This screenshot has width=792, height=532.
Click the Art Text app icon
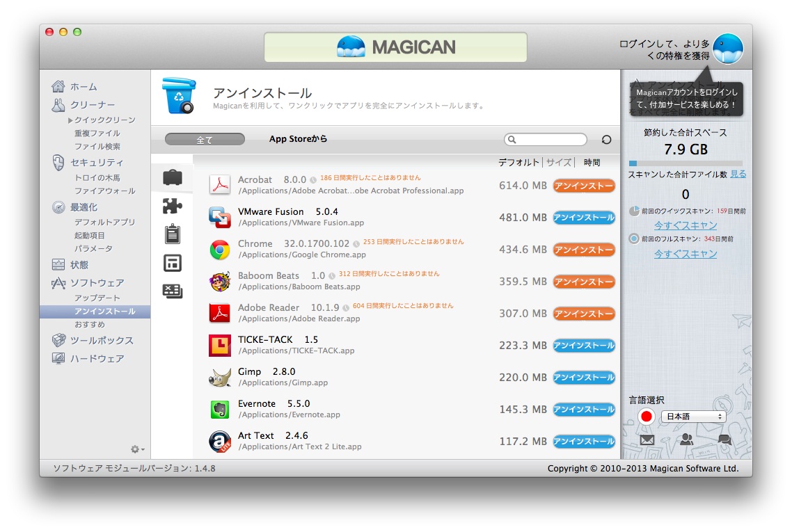tap(220, 441)
